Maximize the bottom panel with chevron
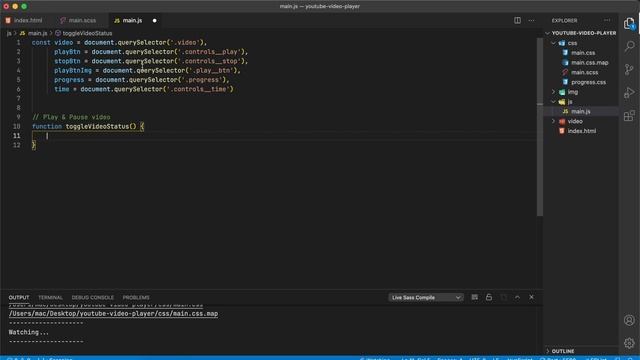 click(x=517, y=298)
